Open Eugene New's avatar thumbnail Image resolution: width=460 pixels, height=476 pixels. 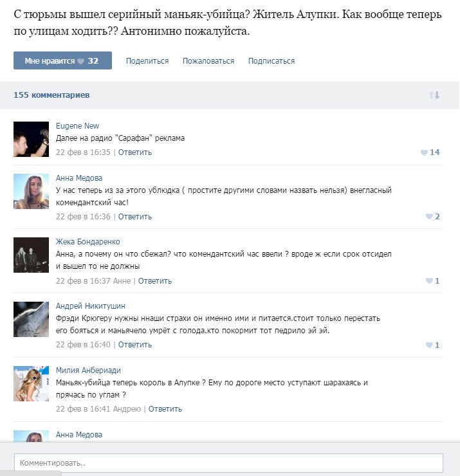[31, 140]
